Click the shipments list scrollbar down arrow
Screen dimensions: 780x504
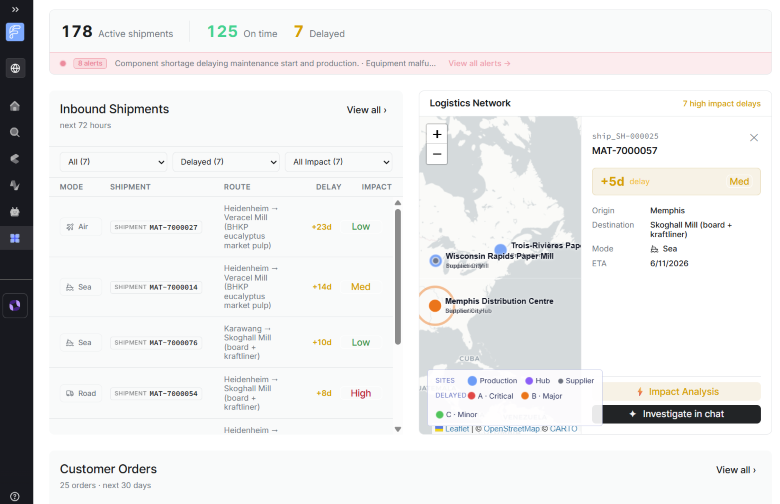pos(397,429)
